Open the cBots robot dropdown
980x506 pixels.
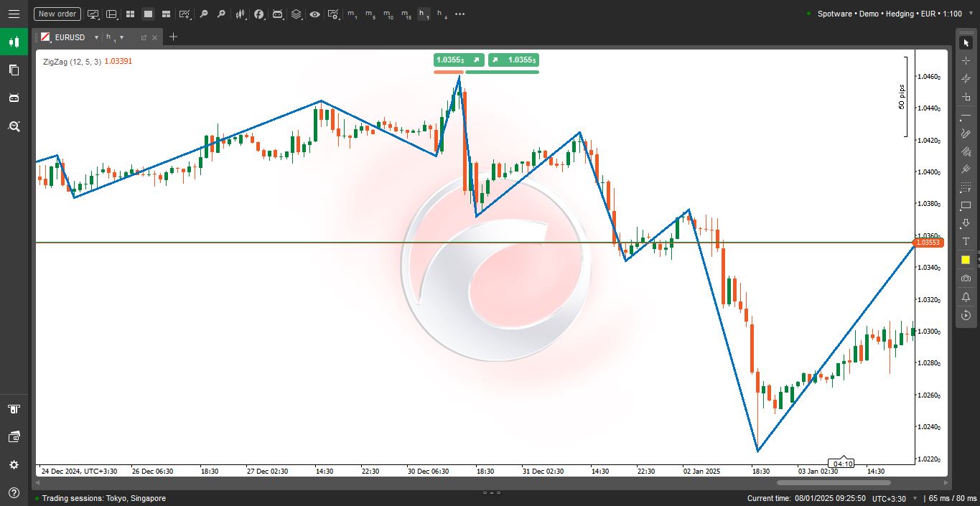click(x=278, y=14)
